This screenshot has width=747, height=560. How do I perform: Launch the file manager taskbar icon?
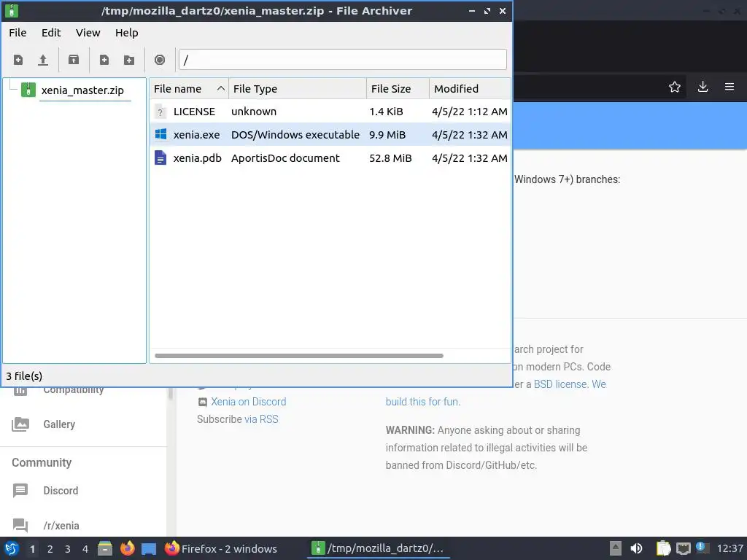pos(105,548)
